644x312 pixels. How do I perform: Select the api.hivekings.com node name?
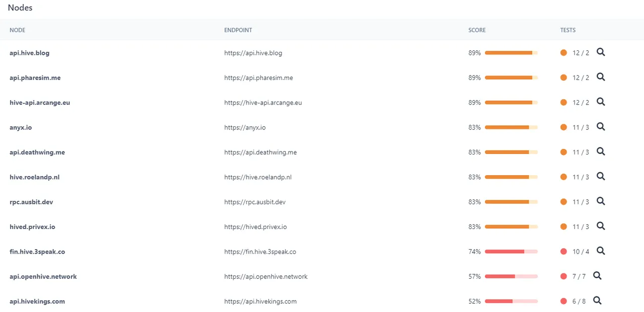(37, 301)
